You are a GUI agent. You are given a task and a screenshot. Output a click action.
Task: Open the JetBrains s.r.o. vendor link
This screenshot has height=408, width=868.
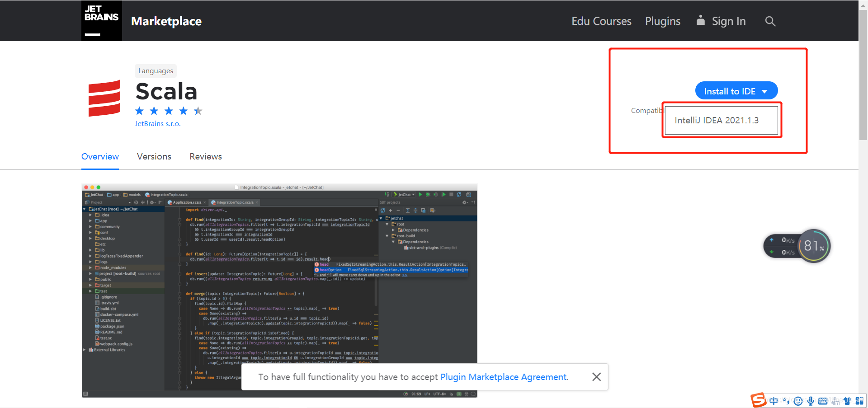pos(158,124)
